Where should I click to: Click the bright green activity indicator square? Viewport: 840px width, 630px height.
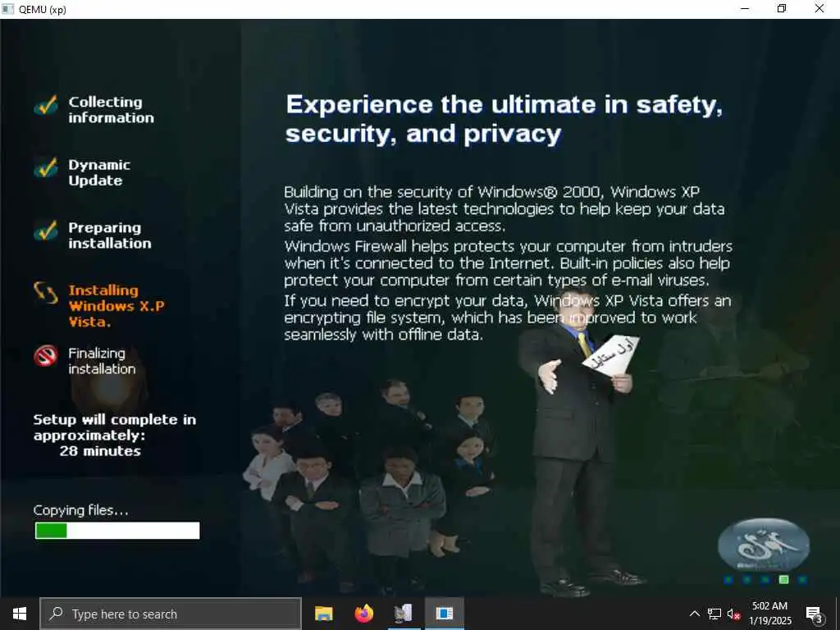pyautogui.click(x=783, y=579)
